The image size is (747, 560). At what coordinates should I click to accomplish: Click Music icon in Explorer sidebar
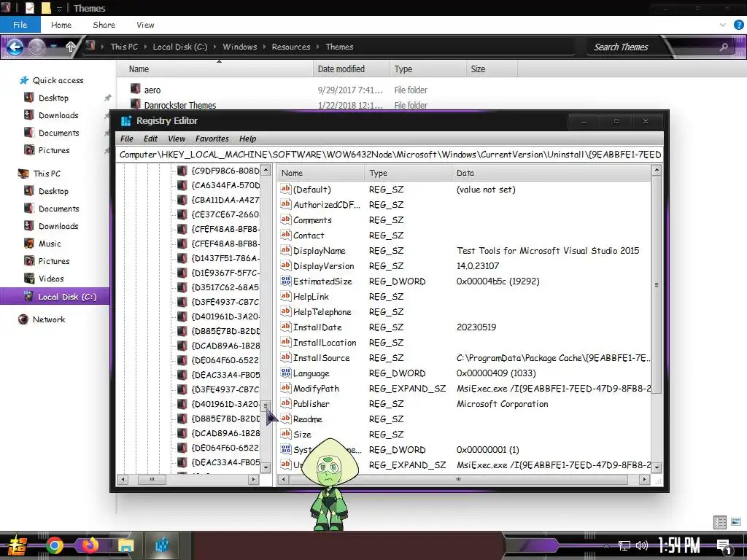click(29, 244)
